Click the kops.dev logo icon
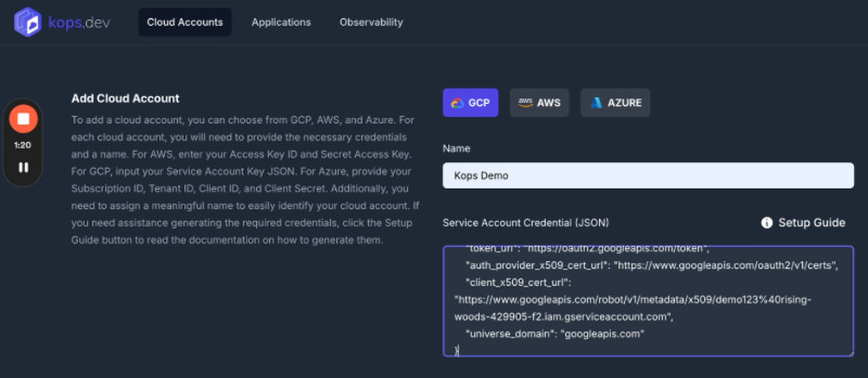The height and width of the screenshot is (378, 868). tap(28, 22)
